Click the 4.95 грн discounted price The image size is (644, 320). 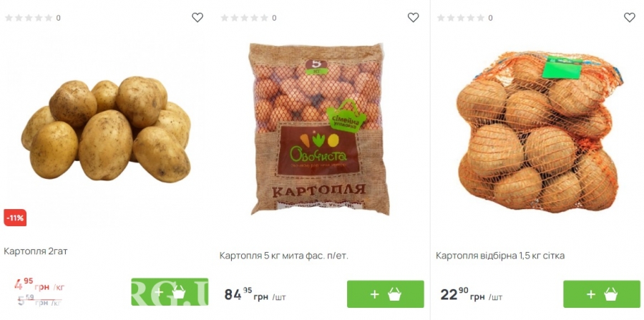(x=39, y=284)
